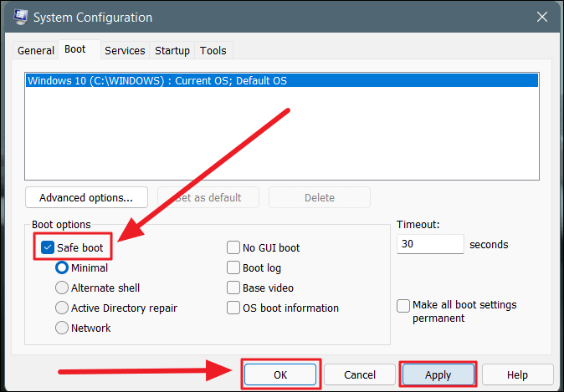Viewport: 564px width, 392px height.
Task: Click the Timeout seconds input field
Action: (430, 244)
